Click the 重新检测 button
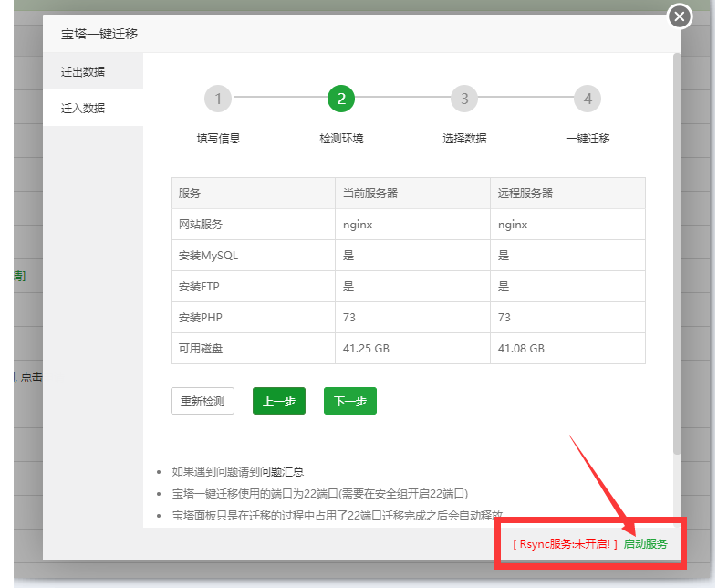This screenshot has width=728, height=588. [203, 401]
